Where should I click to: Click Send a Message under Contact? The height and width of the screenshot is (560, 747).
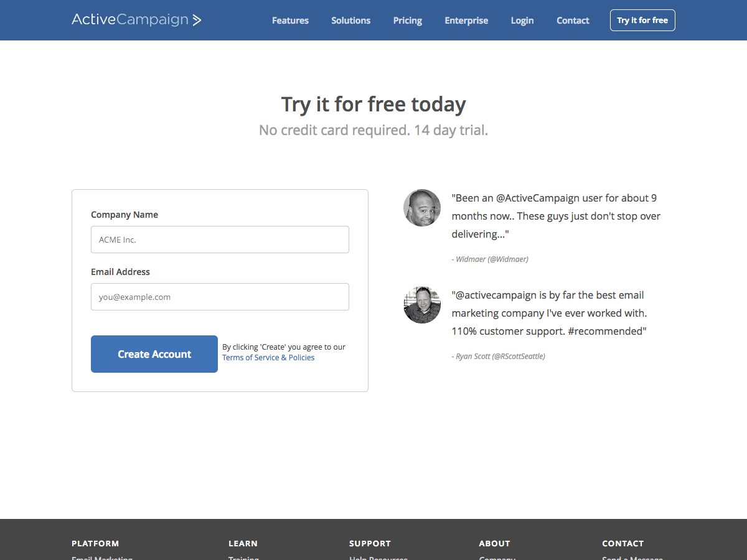[632, 558]
